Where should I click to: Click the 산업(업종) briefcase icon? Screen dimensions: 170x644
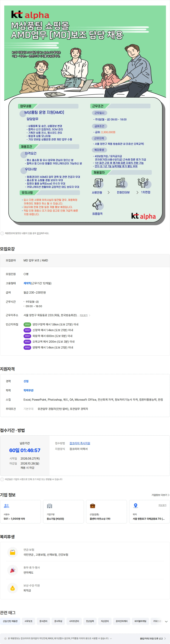coord(93,506)
